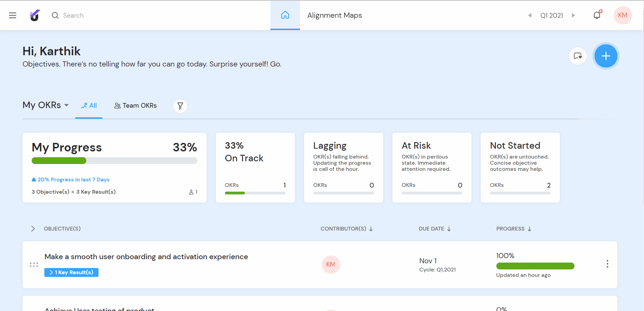Viewport: 644px width, 311px height.
Task: Open the three-dot menu on the onboarding objective
Action: (607, 264)
